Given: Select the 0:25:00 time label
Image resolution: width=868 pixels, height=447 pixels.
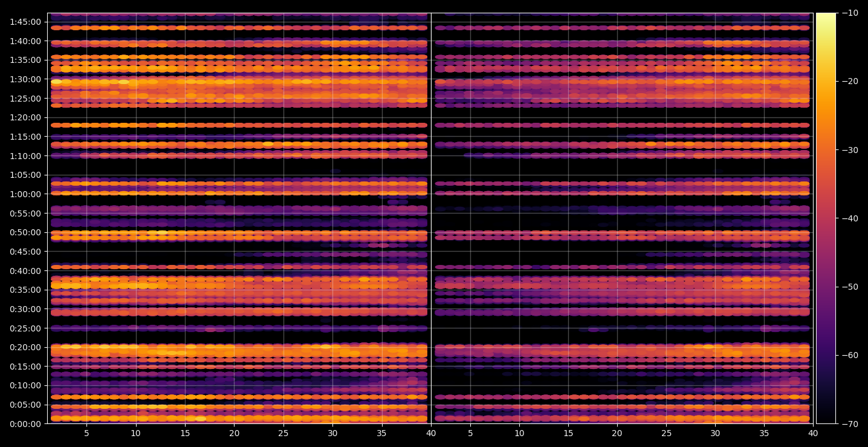Looking at the screenshot, I should (26, 328).
